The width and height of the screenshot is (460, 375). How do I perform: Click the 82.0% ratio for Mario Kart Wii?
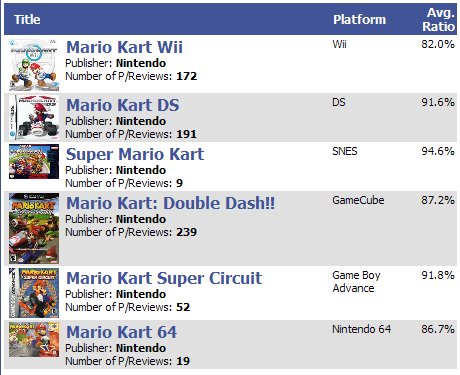pos(438,44)
